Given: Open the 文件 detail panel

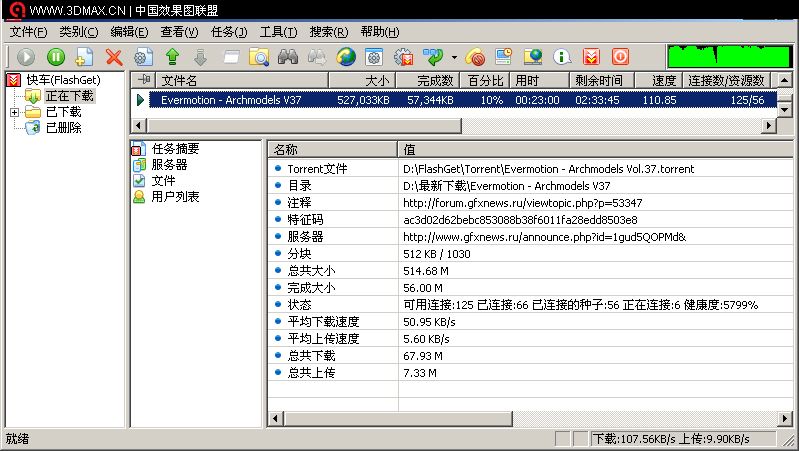Looking at the screenshot, I should coord(163,180).
